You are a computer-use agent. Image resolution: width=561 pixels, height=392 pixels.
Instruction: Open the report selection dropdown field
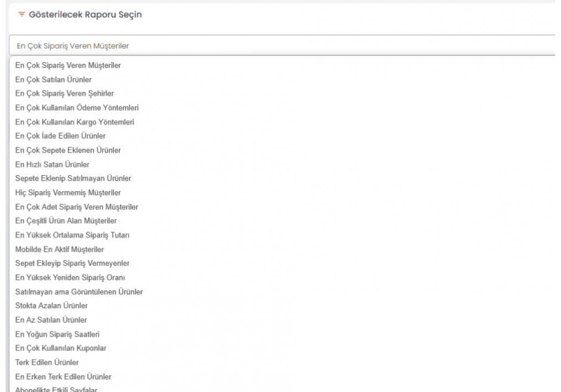coord(274,45)
